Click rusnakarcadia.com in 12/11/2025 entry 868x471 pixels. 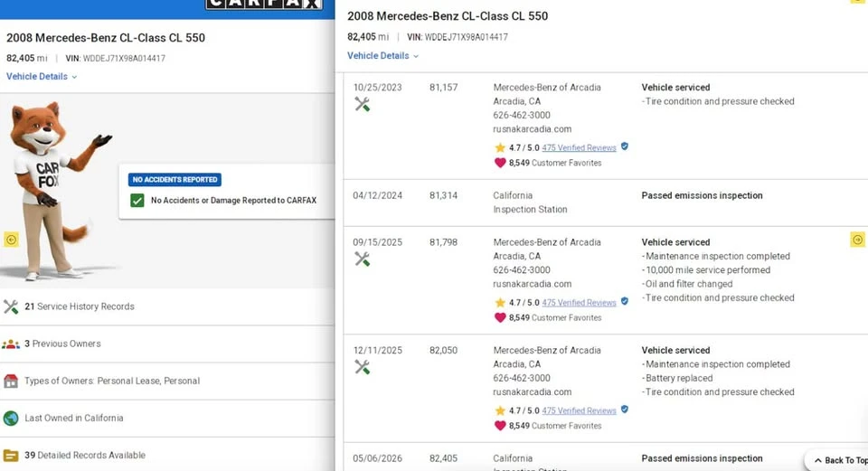532,391
